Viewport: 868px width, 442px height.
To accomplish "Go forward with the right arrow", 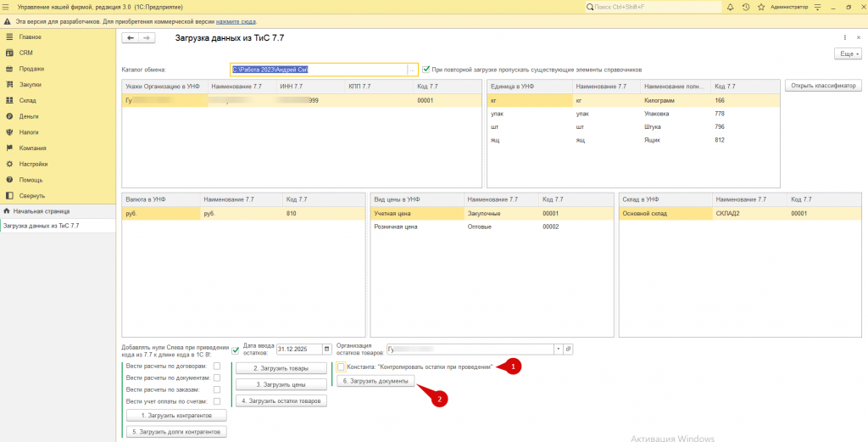I will [147, 37].
